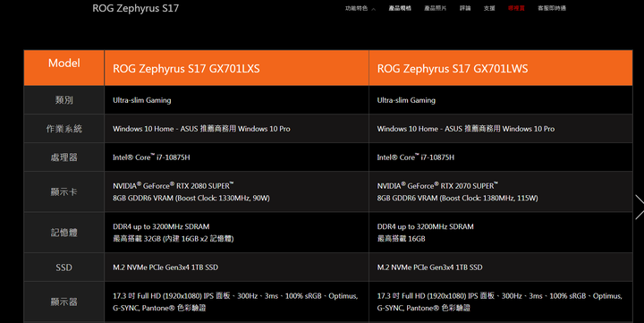Click the 記憶體 row label
The image size is (644, 323).
(64, 233)
